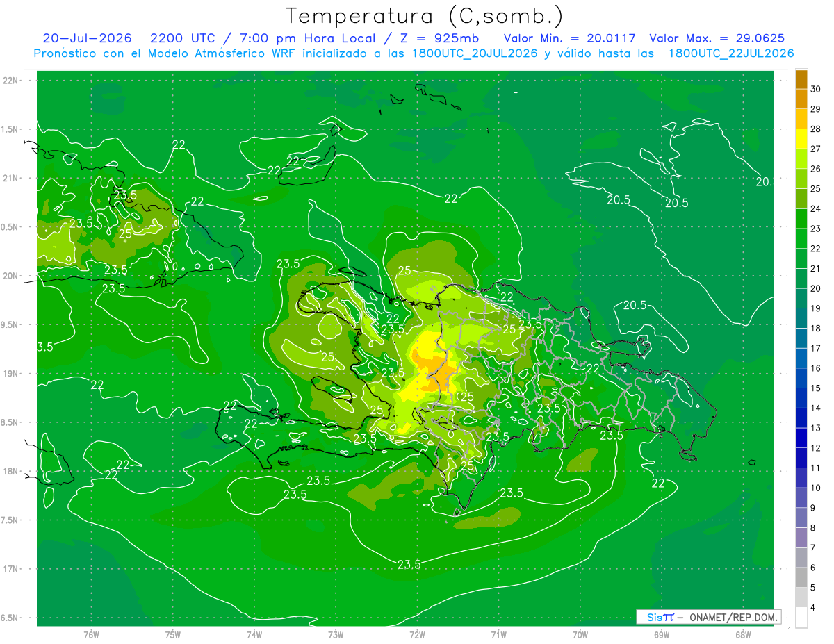Click latitude axis label '17N'
Viewport: 834px width, 644px height.
(10, 569)
